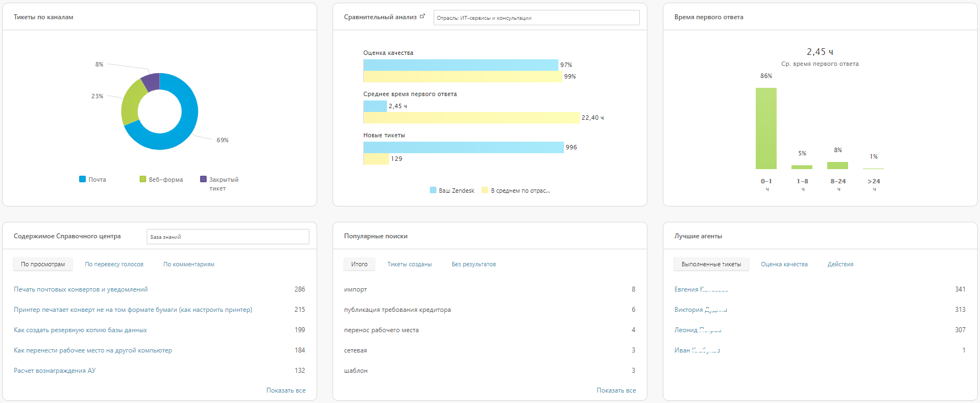The height and width of the screenshot is (403, 980).
Task: Click the В среднем по отрасли legend marker
Action: [x=485, y=191]
